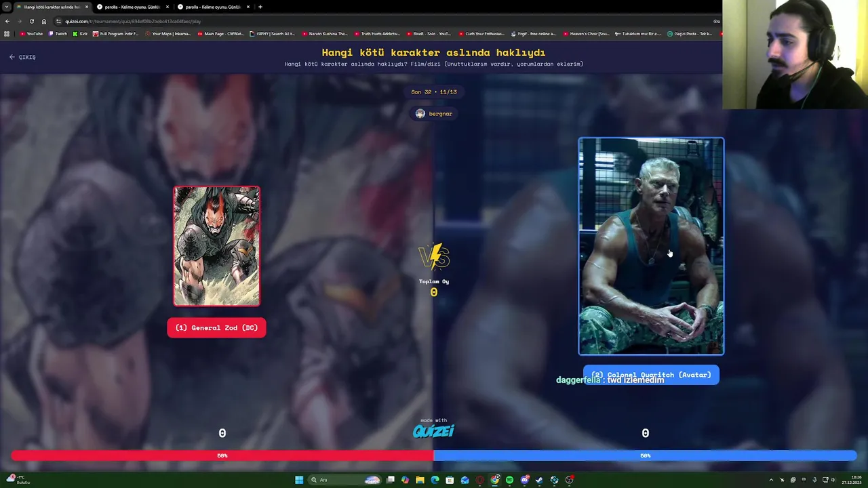
Task: Open Windows Start menu
Action: [299, 480]
